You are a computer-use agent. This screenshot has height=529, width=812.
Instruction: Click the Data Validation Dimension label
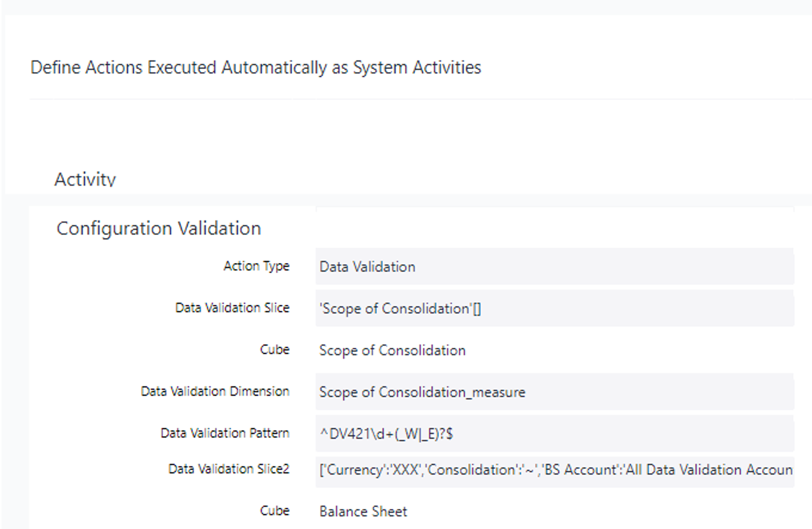tap(215, 392)
